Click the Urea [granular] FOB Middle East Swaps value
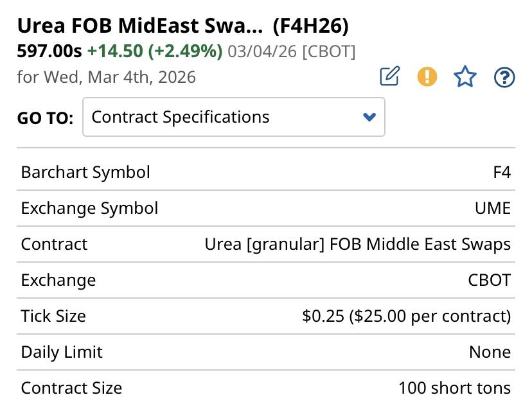 pyautogui.click(x=357, y=244)
